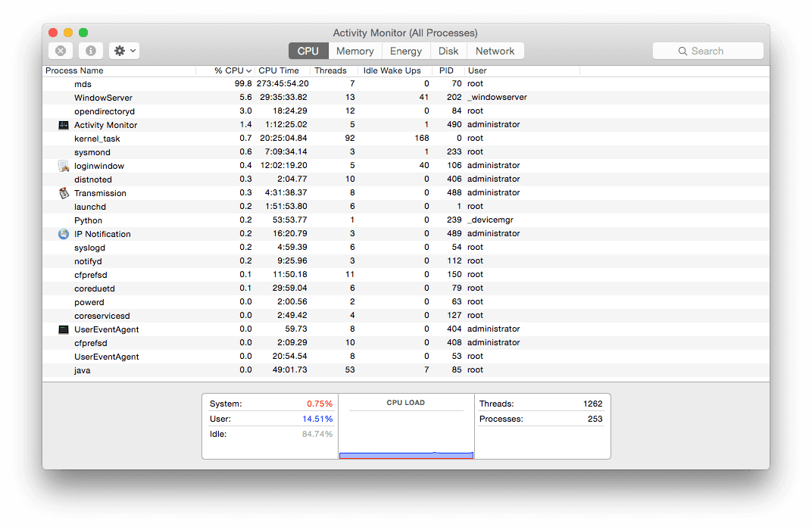Show the Network tab

coord(495,51)
